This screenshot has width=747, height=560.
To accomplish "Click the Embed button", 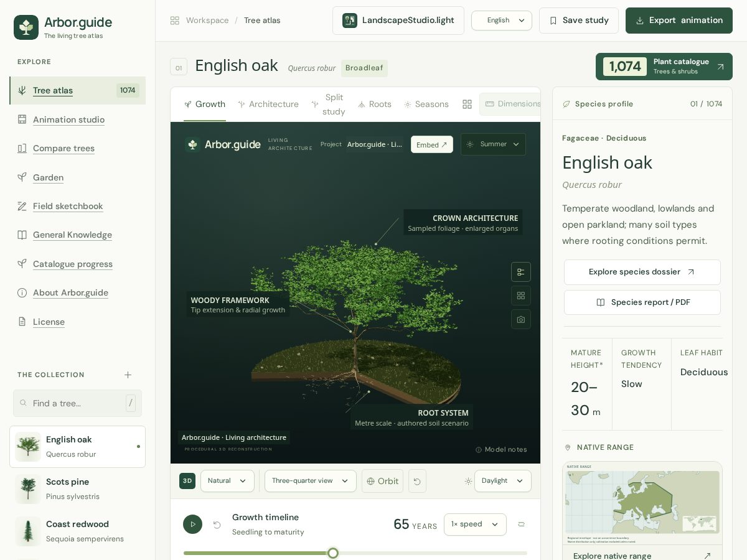I will (432, 144).
